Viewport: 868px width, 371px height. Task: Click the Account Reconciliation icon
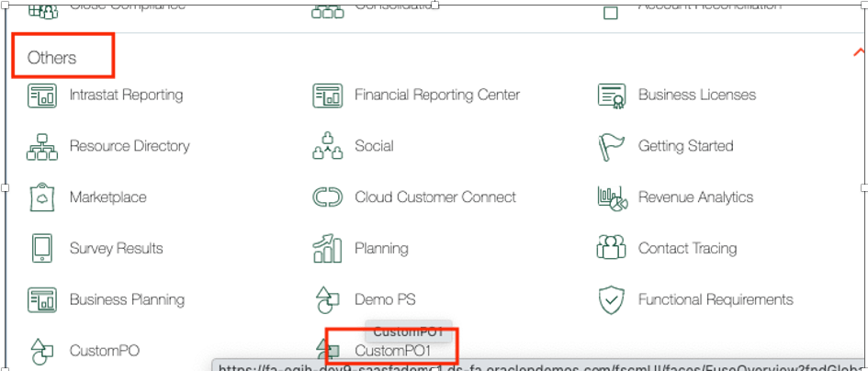tap(612, 11)
